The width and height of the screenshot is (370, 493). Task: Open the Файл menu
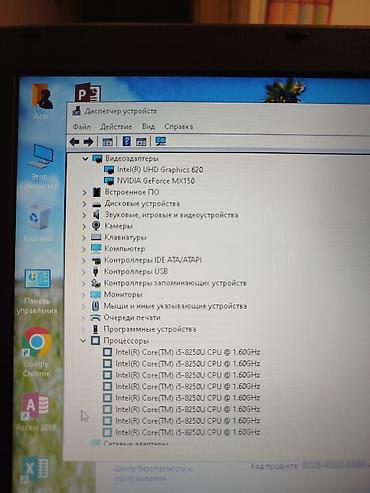[81, 127]
